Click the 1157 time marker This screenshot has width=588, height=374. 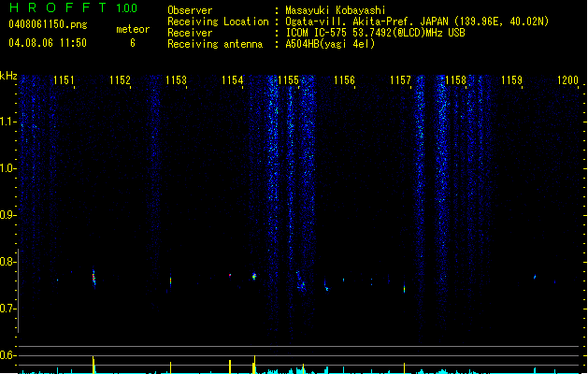coord(400,80)
